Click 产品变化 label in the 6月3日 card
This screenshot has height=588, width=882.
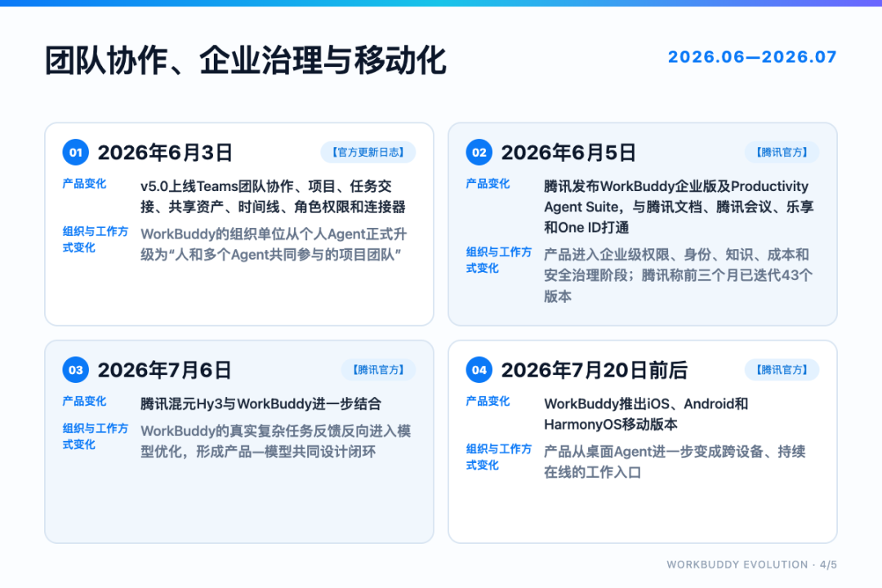(x=84, y=184)
